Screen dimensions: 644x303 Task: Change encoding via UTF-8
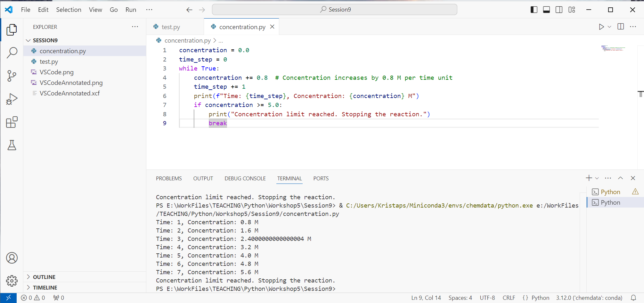(x=487, y=298)
